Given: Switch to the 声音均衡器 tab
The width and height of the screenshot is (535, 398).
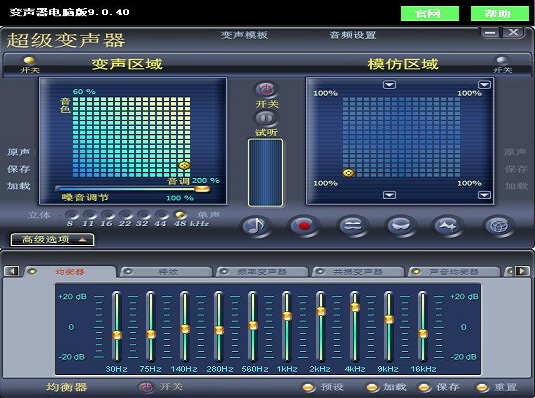Looking at the screenshot, I should [x=454, y=272].
